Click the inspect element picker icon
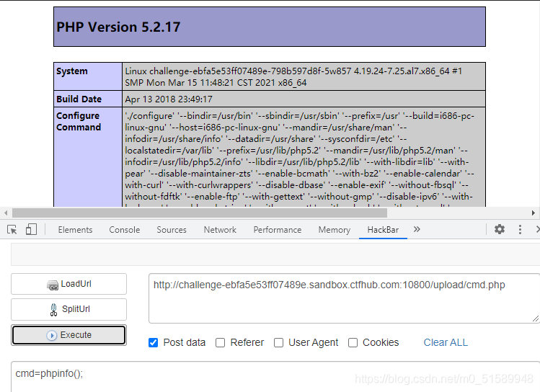 click(x=12, y=230)
